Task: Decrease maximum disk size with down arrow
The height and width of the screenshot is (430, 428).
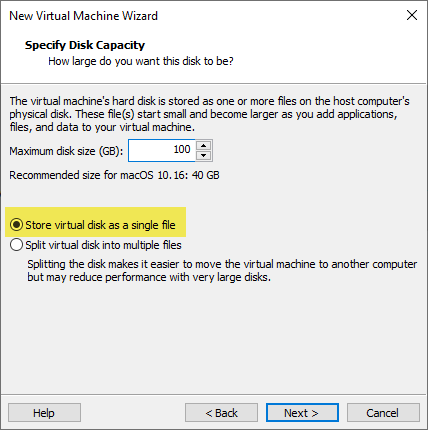Action: pyautogui.click(x=203, y=155)
